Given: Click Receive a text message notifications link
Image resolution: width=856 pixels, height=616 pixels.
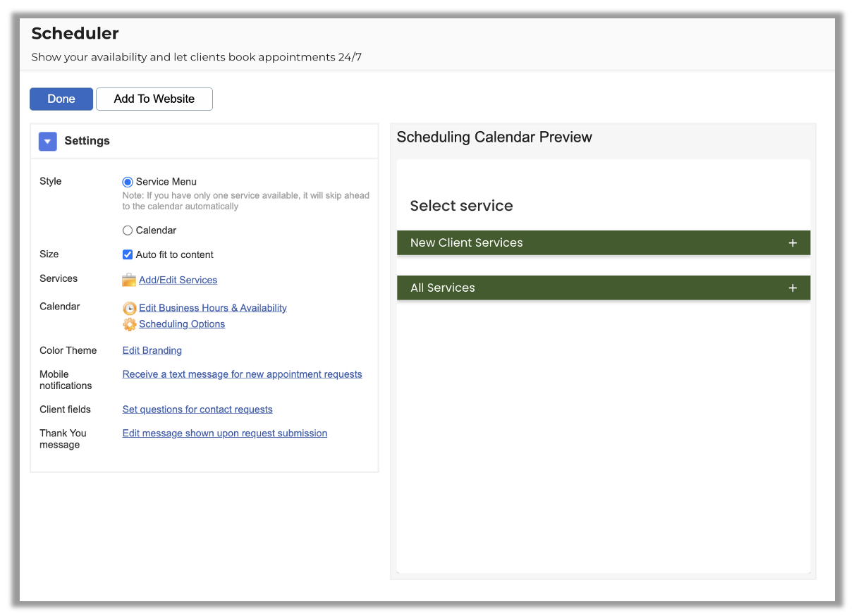Looking at the screenshot, I should click(242, 374).
